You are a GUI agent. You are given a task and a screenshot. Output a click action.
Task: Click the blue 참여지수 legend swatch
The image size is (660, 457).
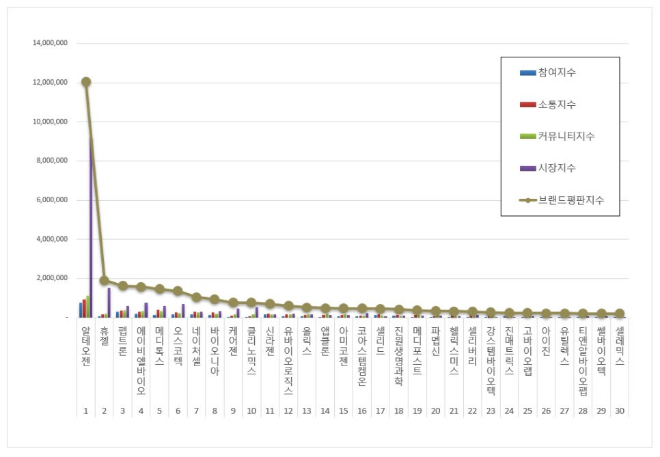point(527,73)
